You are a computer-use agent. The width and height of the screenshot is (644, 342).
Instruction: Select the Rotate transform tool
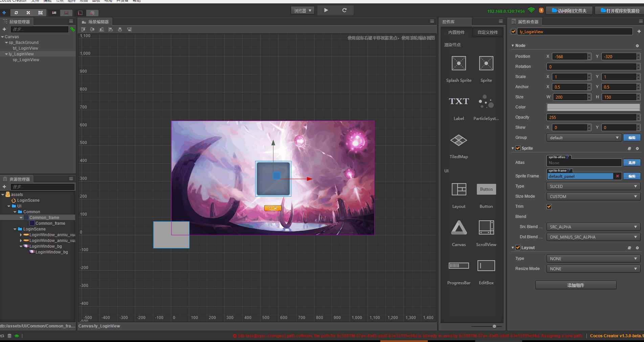(x=16, y=13)
